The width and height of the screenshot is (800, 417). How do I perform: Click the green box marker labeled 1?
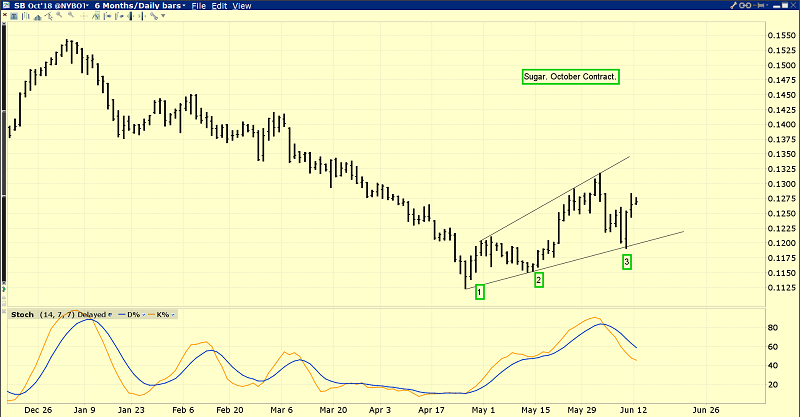[480, 292]
